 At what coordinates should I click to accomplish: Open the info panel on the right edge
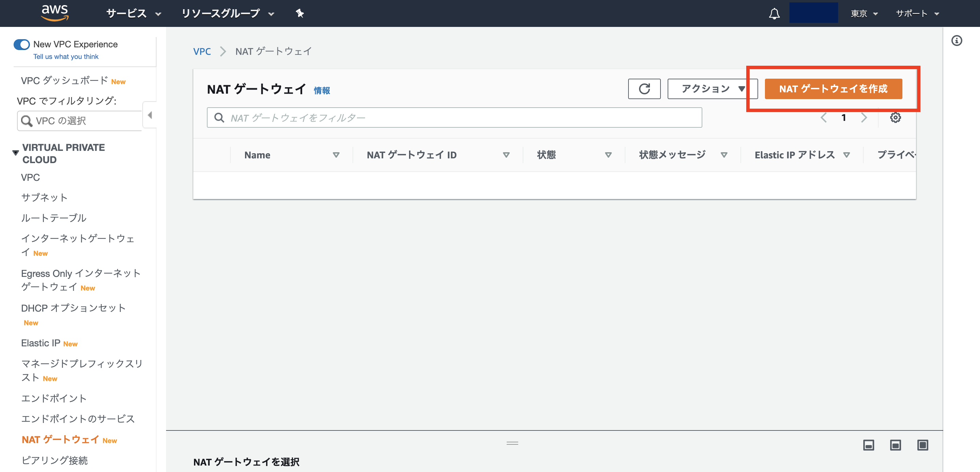(x=957, y=41)
